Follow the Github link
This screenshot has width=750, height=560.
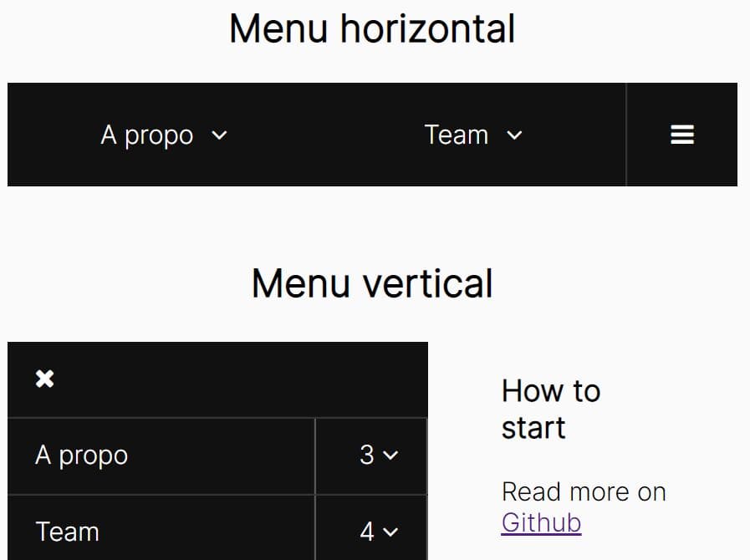[542, 522]
